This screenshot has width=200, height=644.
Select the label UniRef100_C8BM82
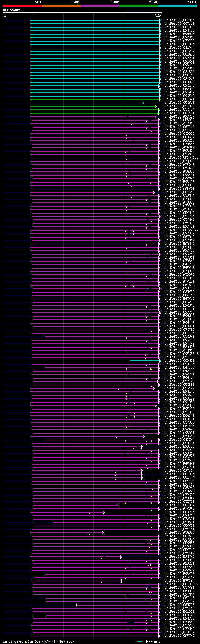pos(179,360)
